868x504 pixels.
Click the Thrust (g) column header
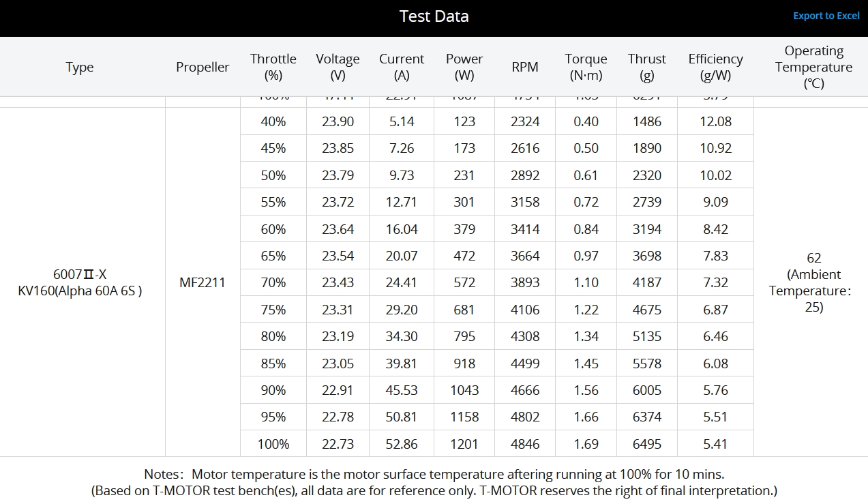646,67
